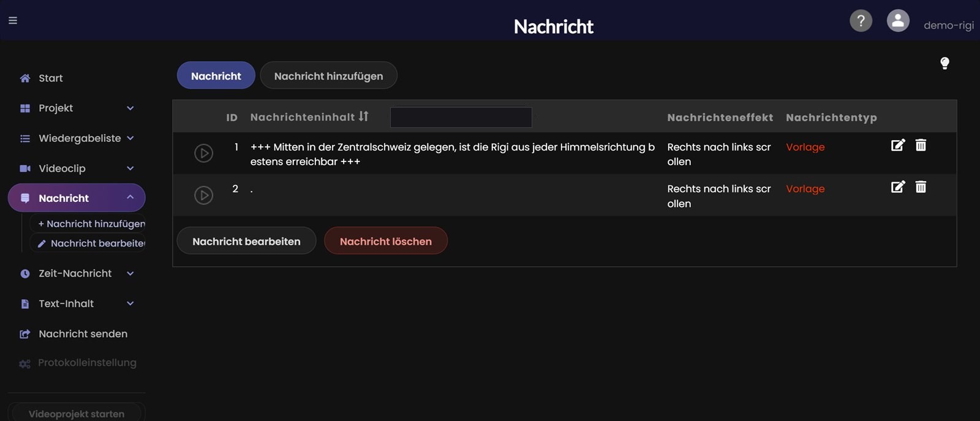
Task: Edit the message with ID 2
Action: click(x=897, y=187)
